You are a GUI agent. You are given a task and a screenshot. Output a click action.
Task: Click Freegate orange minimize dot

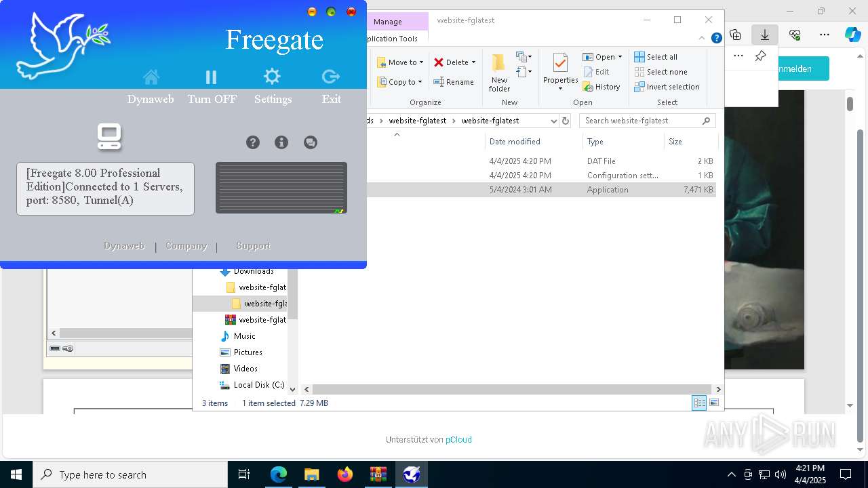(x=312, y=12)
